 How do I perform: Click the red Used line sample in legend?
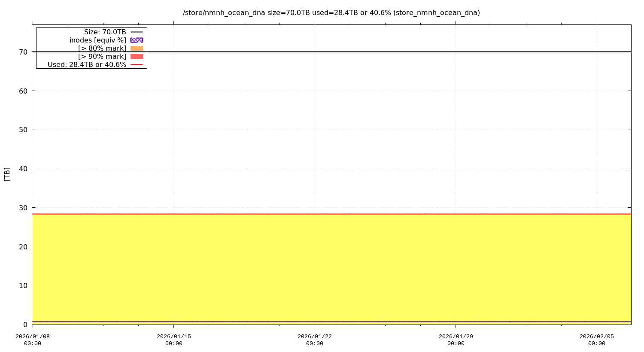click(137, 64)
